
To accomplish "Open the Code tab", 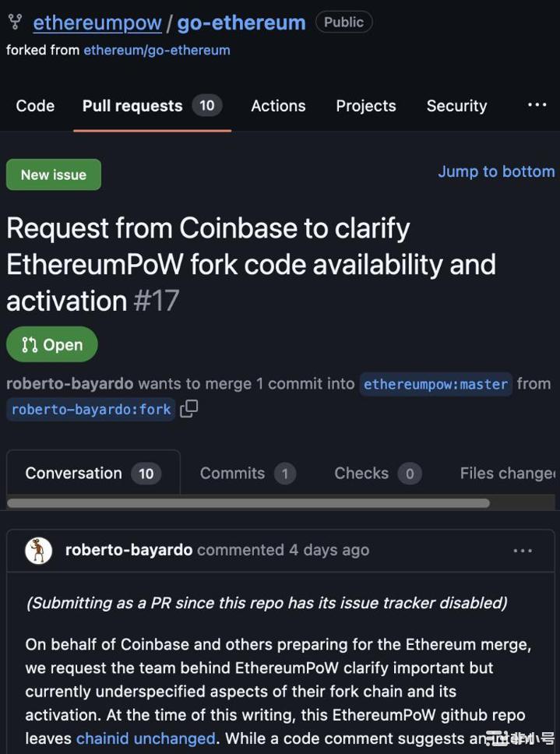I will tap(35, 106).
